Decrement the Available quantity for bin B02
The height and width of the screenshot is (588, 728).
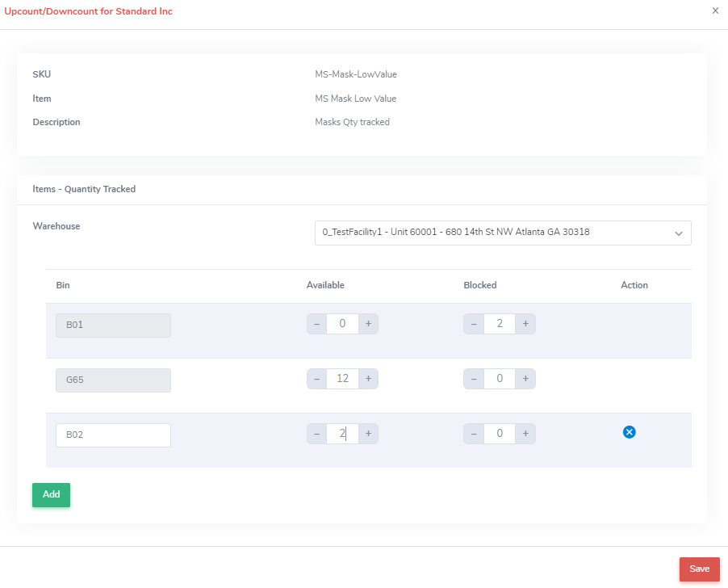pos(316,433)
